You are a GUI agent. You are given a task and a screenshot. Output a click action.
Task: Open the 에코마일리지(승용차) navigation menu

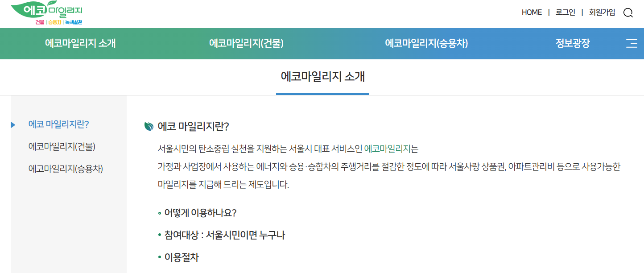click(425, 43)
